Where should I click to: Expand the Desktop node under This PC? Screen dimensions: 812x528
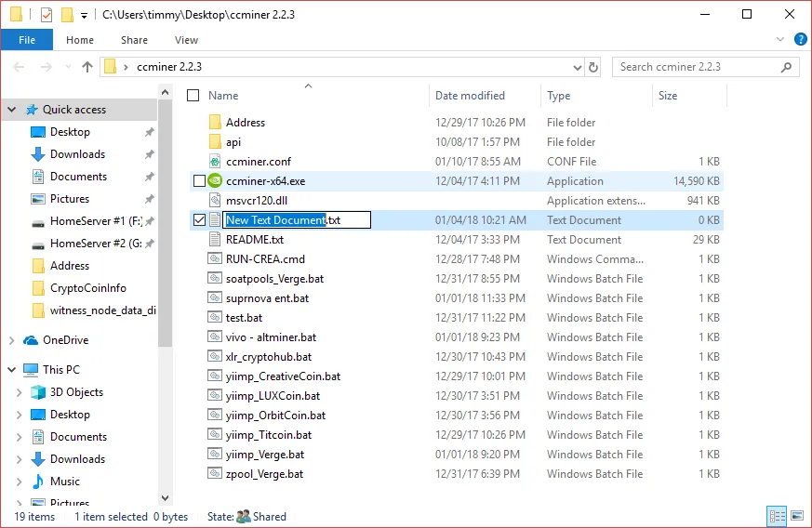click(20, 415)
